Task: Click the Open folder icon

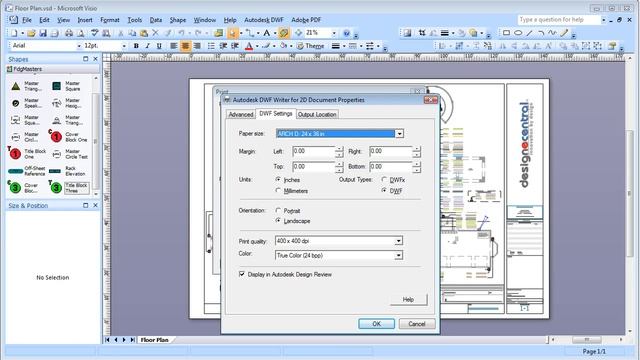Action: click(31, 33)
